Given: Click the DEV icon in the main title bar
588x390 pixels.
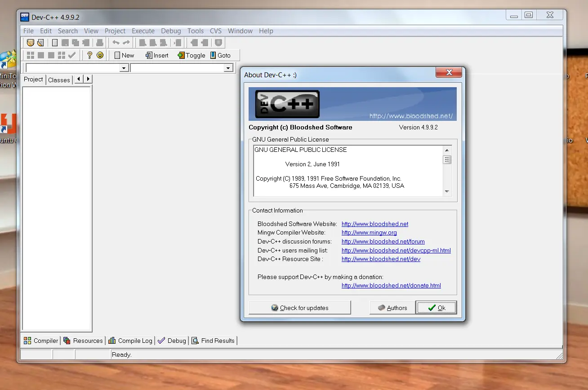Looking at the screenshot, I should [25, 17].
